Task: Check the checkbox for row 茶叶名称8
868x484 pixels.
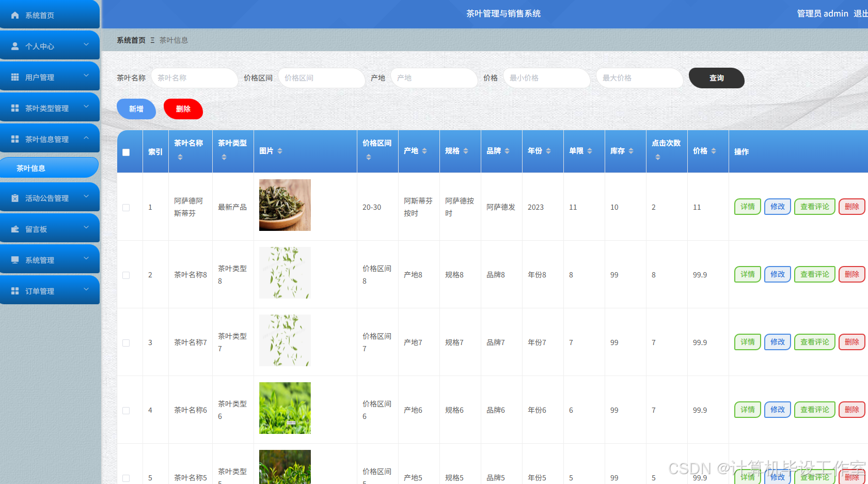Action: pyautogui.click(x=126, y=275)
